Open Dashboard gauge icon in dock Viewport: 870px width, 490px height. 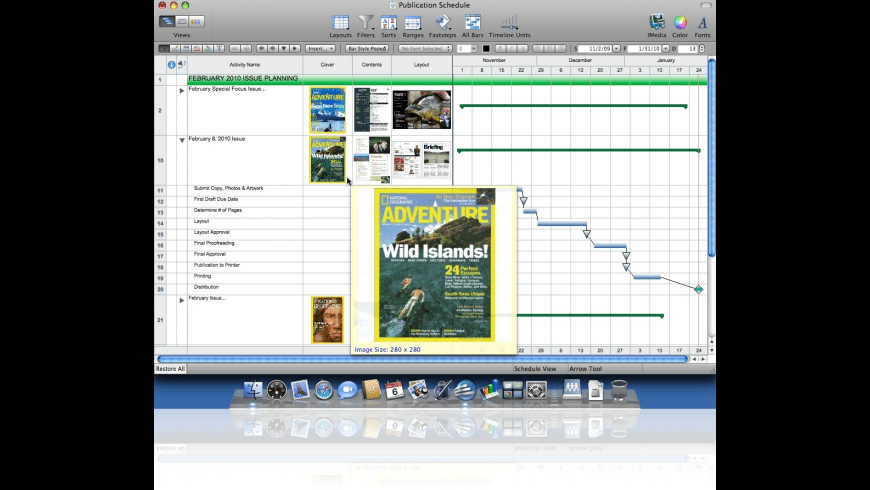coord(276,390)
